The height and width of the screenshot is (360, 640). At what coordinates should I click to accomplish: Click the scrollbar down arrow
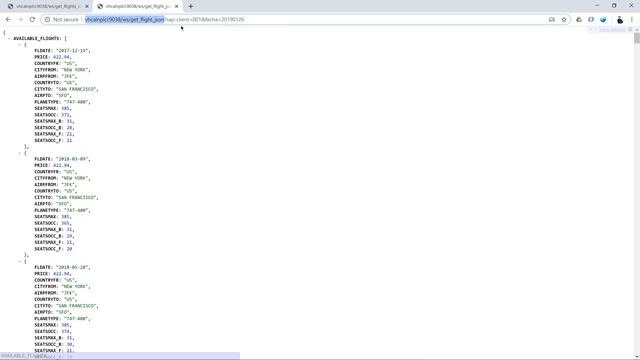637,356
